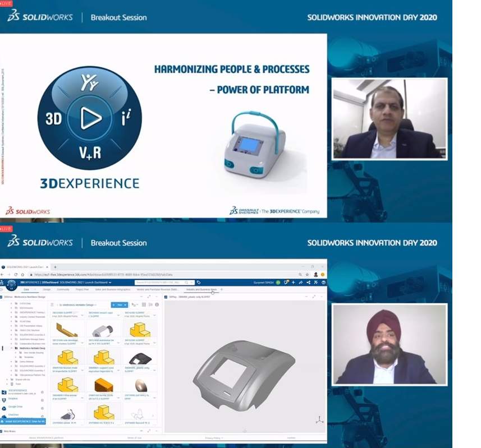Image resolution: width=481 pixels, height=448 pixels.
Task: Switch to grid tile view in 3DDrive
Action: pyautogui.click(x=144, y=304)
